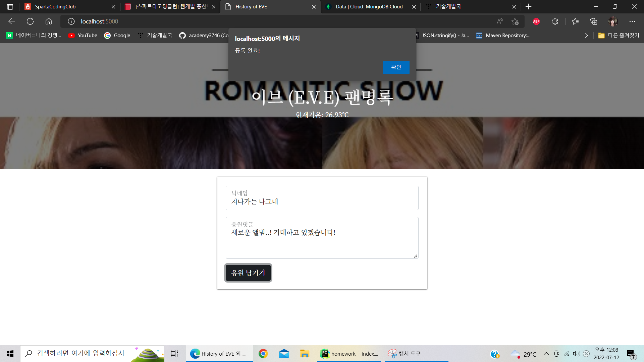Viewport: 644px width, 362px height.
Task: Click the Read aloud icon in address bar
Action: [x=500, y=21]
